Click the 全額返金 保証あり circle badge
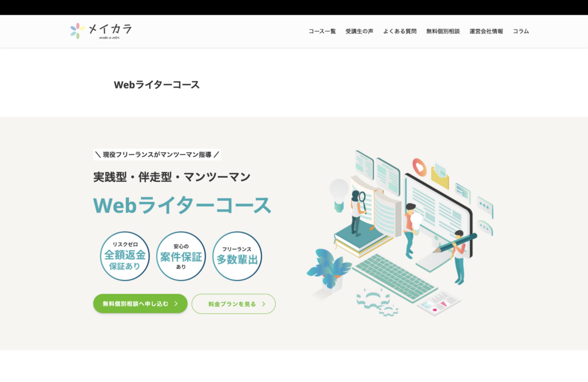This screenshot has width=588, height=382. click(125, 256)
